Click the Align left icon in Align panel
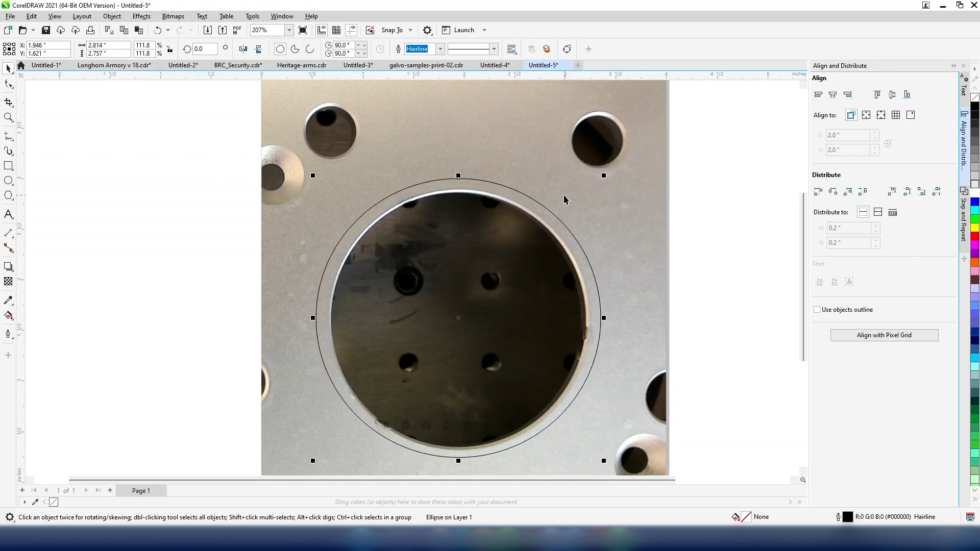 click(x=818, y=94)
